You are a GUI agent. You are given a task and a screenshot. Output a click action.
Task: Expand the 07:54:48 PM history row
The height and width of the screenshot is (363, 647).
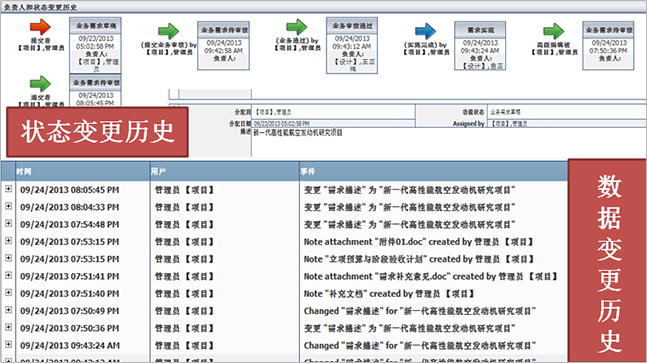coord(8,224)
